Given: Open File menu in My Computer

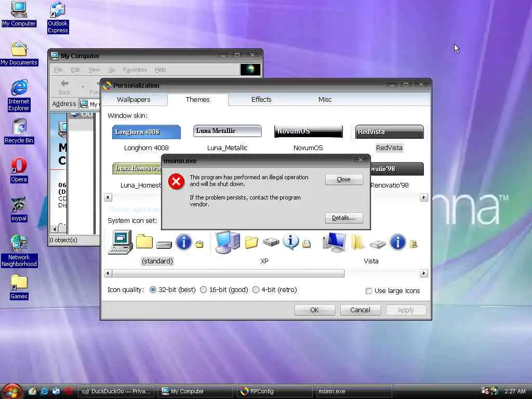Looking at the screenshot, I should (x=58, y=70).
